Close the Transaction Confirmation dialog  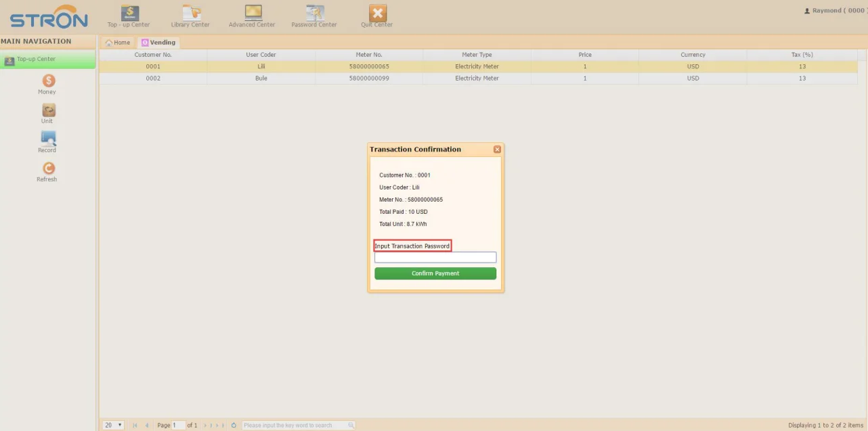[497, 150]
